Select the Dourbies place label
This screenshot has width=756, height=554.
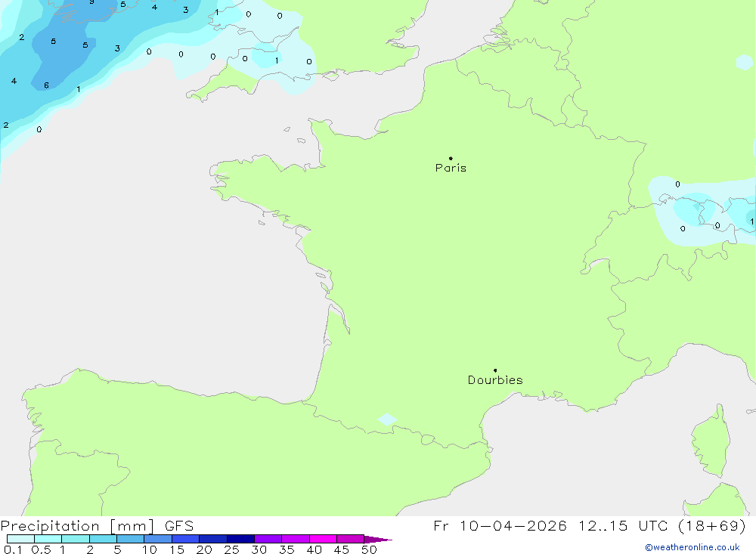tap(495, 380)
